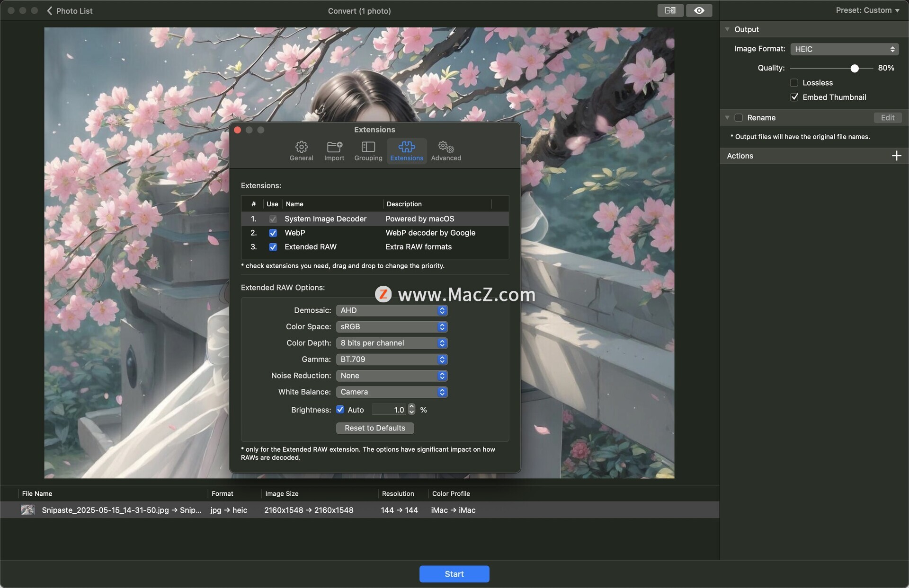Open the Noise Reduction dropdown
Viewport: 909px width, 588px height.
tap(392, 376)
